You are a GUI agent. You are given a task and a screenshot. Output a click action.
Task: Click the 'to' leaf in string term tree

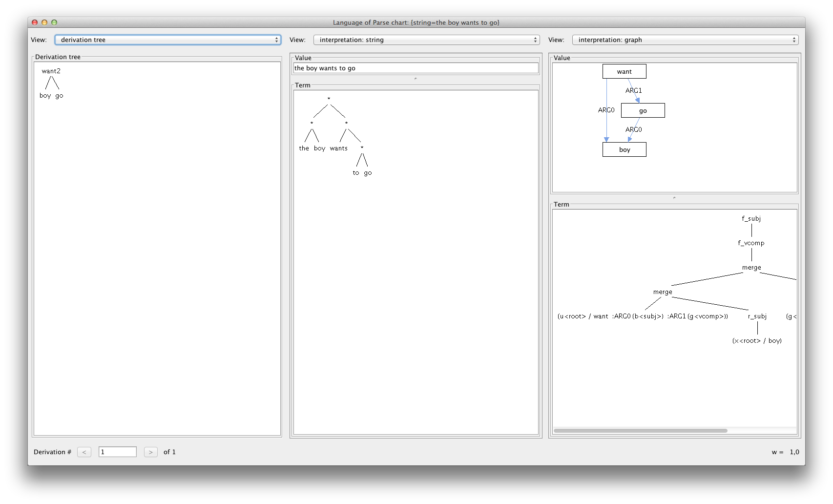[x=355, y=172]
